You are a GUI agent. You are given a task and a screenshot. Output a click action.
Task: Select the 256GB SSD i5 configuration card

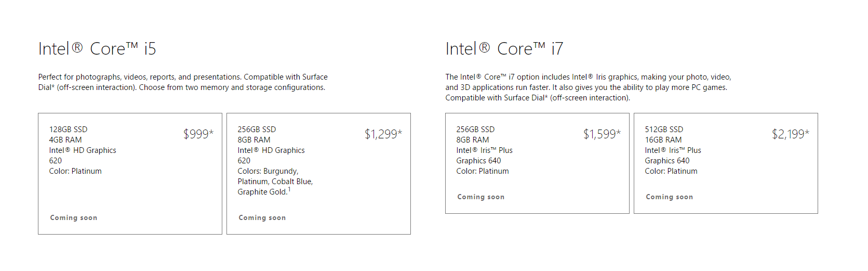click(318, 174)
